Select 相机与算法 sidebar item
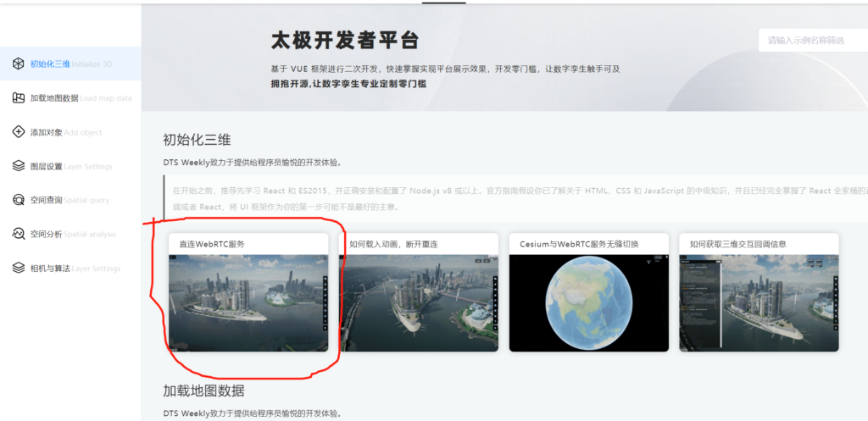The height and width of the screenshot is (421, 868). 70,269
